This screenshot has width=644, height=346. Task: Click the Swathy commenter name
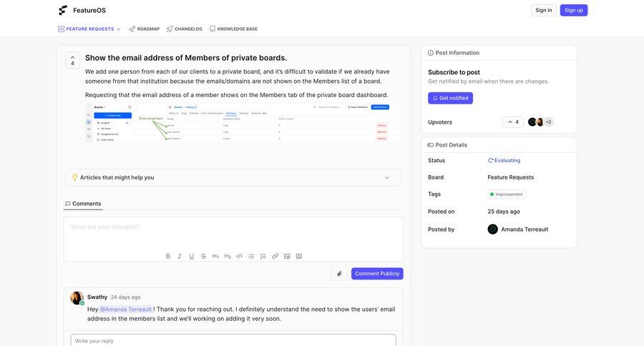97,297
